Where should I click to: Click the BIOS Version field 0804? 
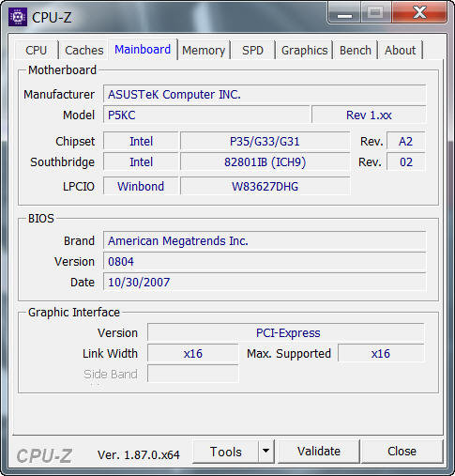265,261
